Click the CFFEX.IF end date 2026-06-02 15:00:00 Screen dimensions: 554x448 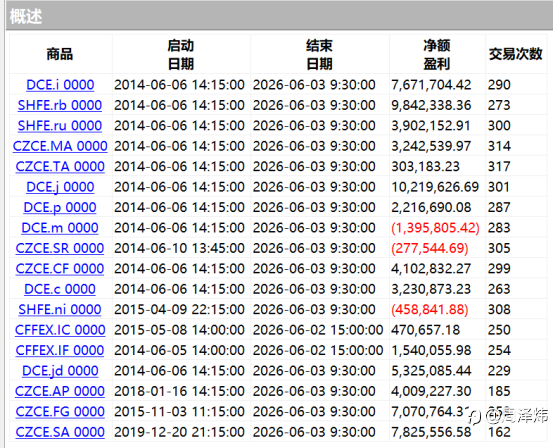pos(318,350)
